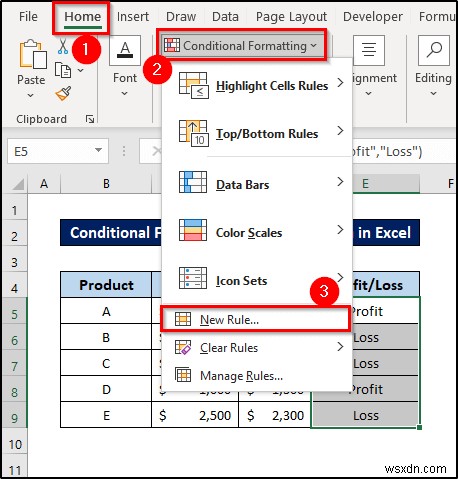Screen dimensions: 458x479
Task: Select the cell with $ 2,500
Action: pyautogui.click(x=195, y=415)
